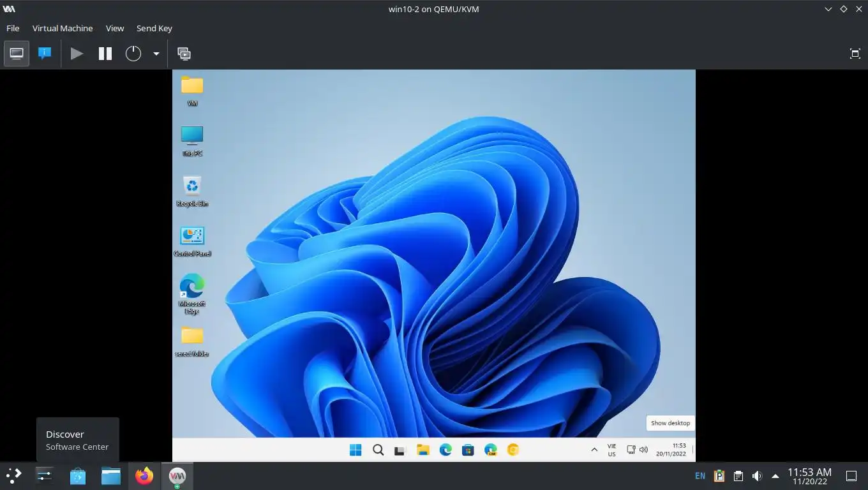The height and width of the screenshot is (490, 868).
Task: Open the Virtual Machine menu
Action: point(63,28)
